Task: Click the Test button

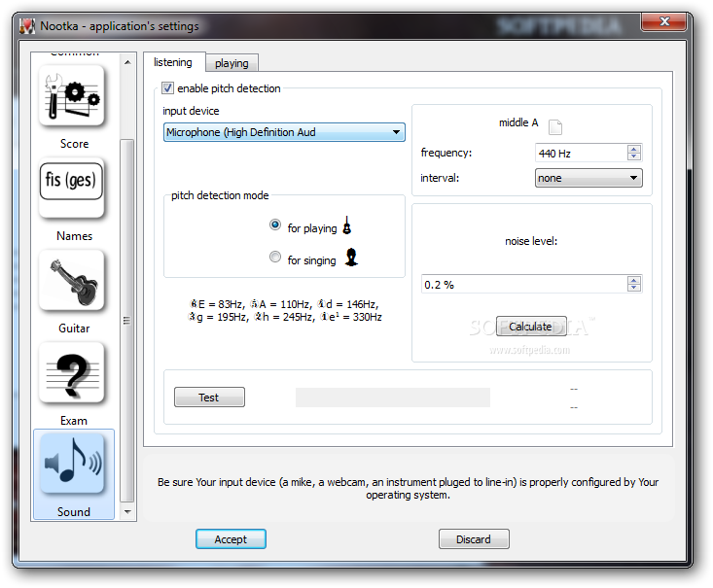Action: coord(209,398)
